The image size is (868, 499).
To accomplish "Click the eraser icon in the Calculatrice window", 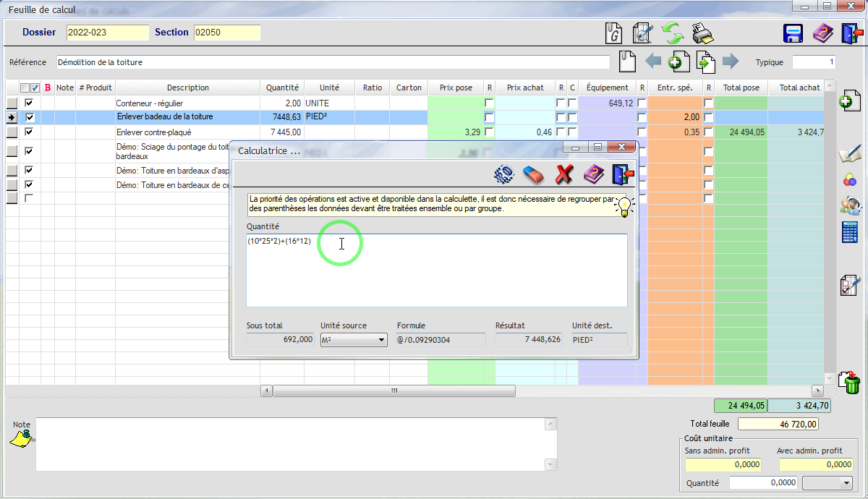I will click(532, 174).
